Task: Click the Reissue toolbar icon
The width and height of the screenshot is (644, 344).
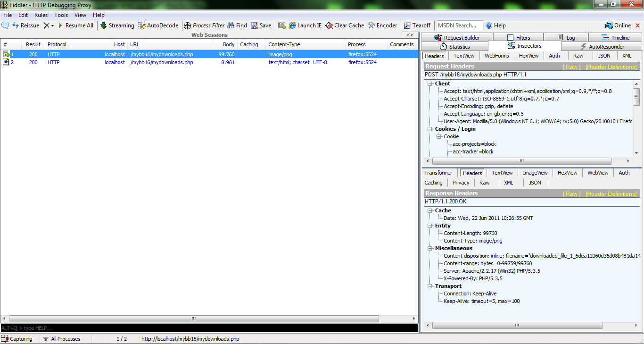Action: (16, 25)
